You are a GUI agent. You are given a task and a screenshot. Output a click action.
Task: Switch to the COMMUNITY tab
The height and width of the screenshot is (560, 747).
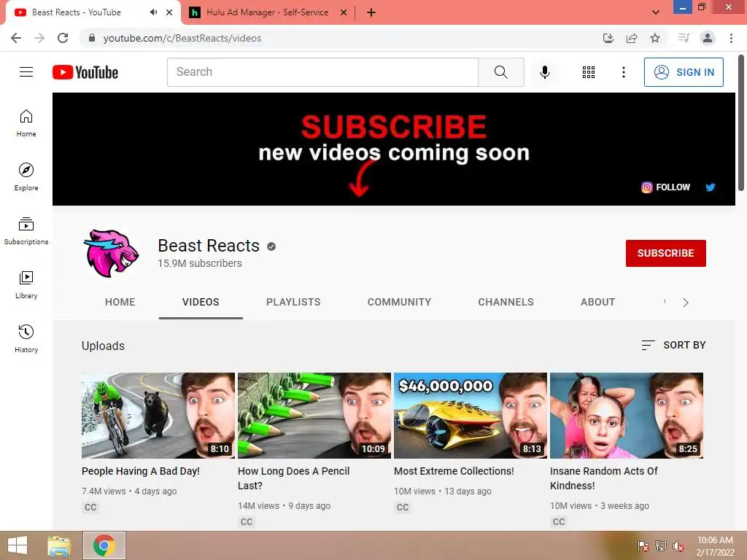399,302
